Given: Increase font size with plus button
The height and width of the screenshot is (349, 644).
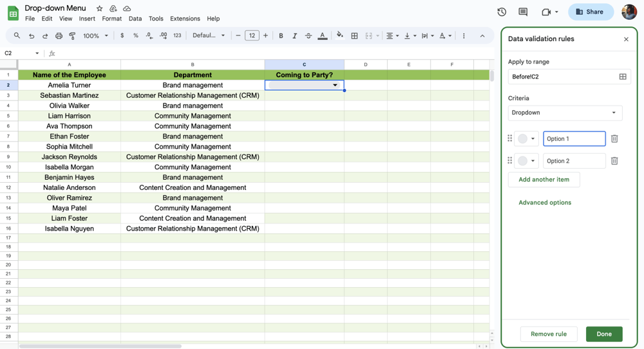Looking at the screenshot, I should 266,35.
